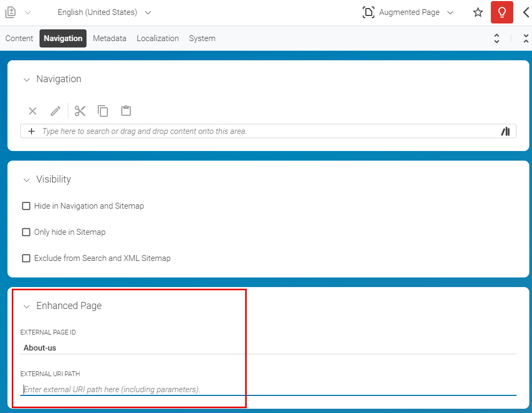The width and height of the screenshot is (532, 413).
Task: Check Only hide in Sitemap
Action: [26, 232]
